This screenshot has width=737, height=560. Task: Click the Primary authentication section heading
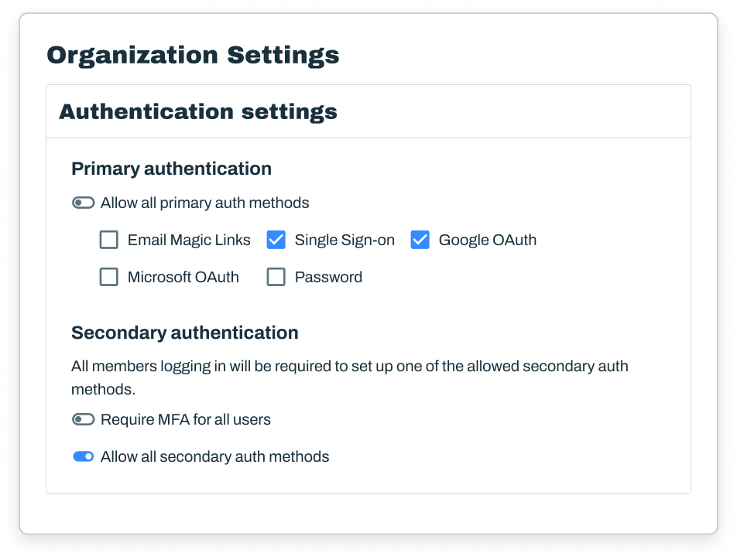[171, 168]
